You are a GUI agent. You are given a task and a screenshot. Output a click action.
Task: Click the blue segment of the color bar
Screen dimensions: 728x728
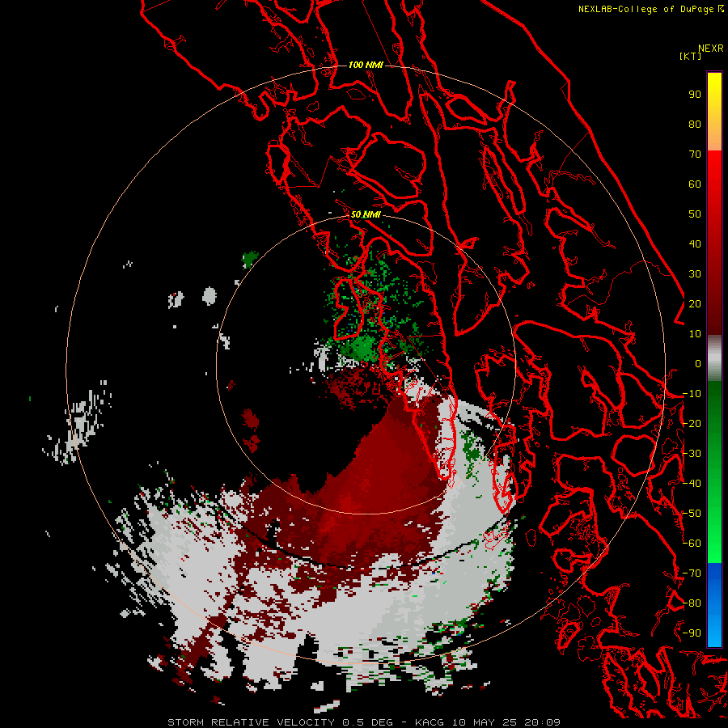click(714, 604)
